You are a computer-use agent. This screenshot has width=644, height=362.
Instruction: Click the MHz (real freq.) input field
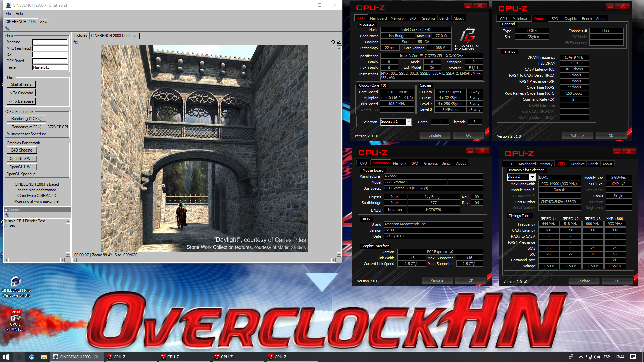(x=50, y=48)
